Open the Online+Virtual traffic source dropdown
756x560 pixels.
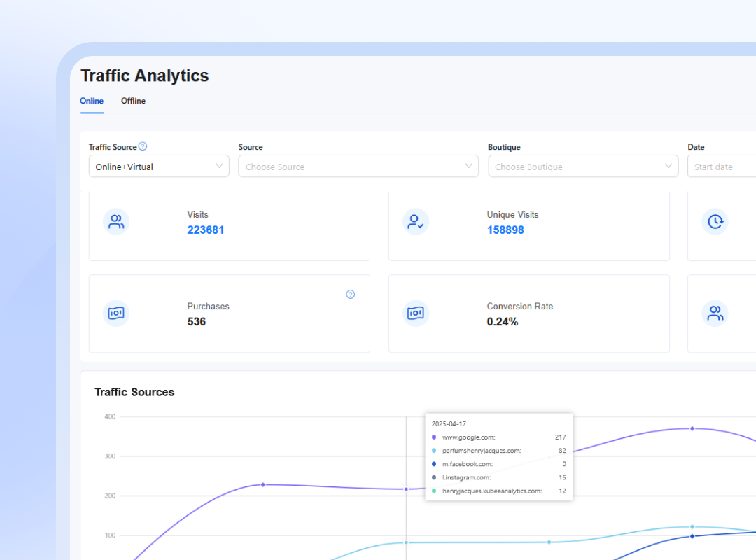click(159, 167)
